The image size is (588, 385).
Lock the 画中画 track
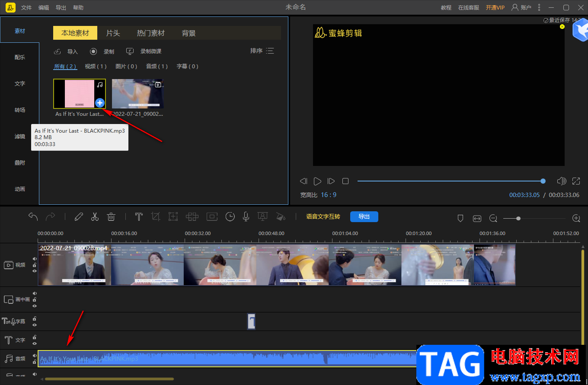35,299
